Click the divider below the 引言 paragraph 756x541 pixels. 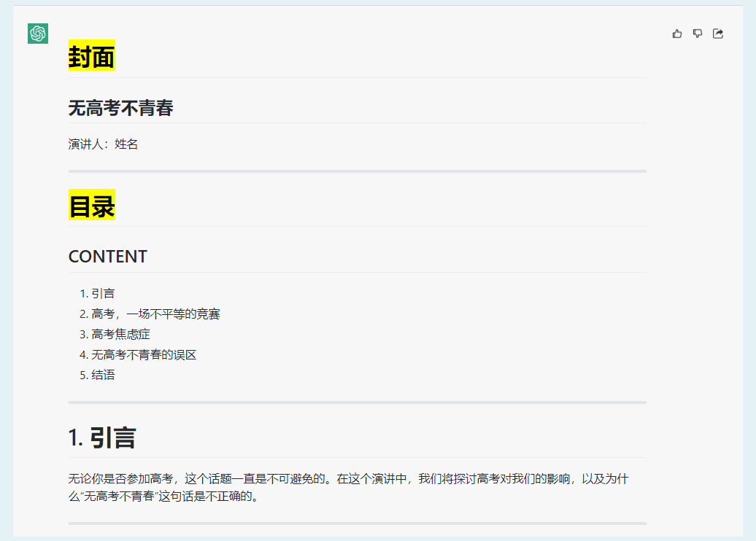[357, 523]
